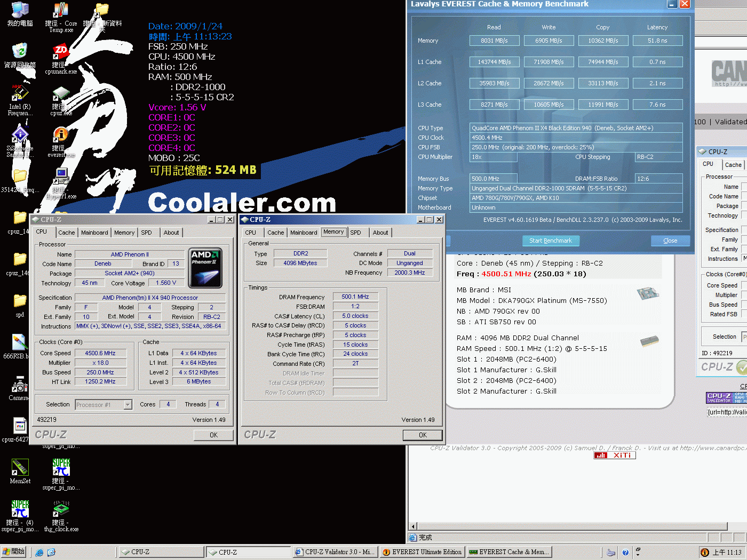Click the L3 Cache Latency 7.6 ns cell
The image size is (747, 560).
point(657,105)
